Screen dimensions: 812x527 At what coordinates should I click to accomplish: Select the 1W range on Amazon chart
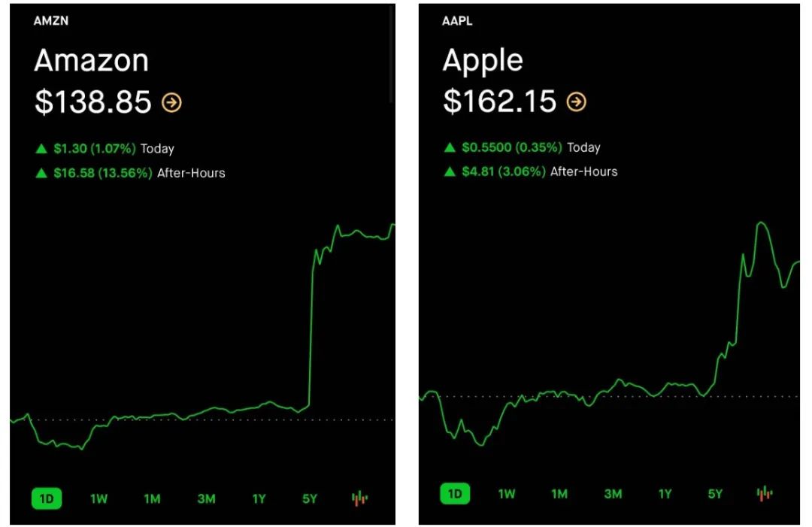coord(99,498)
